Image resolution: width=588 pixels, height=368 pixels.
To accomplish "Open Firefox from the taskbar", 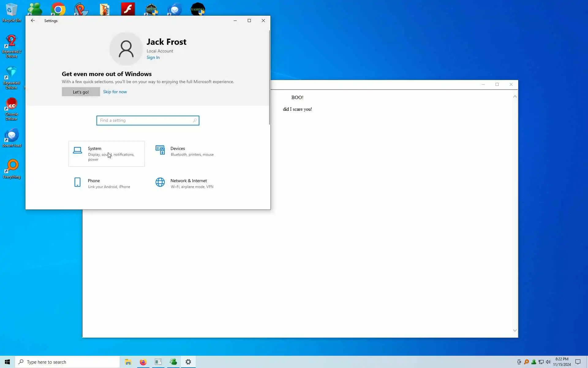I will click(143, 362).
